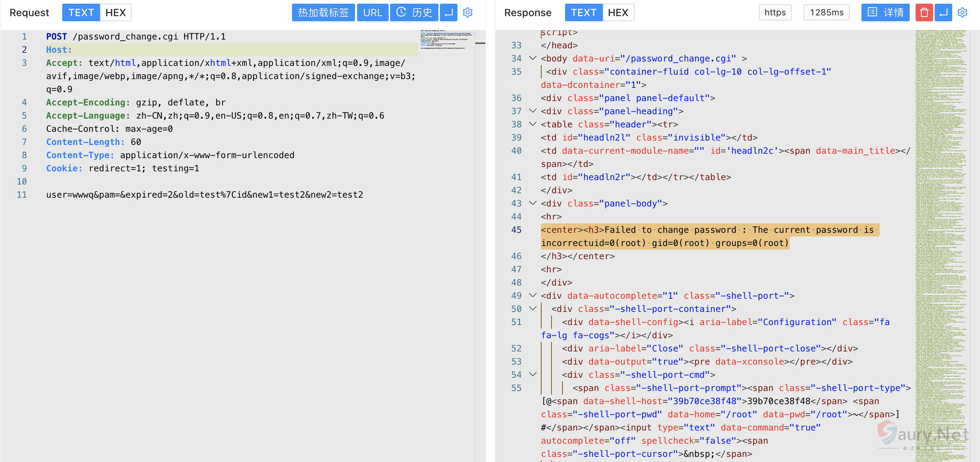Select Response TEXT view mode
This screenshot has height=462, width=980.
tap(583, 12)
